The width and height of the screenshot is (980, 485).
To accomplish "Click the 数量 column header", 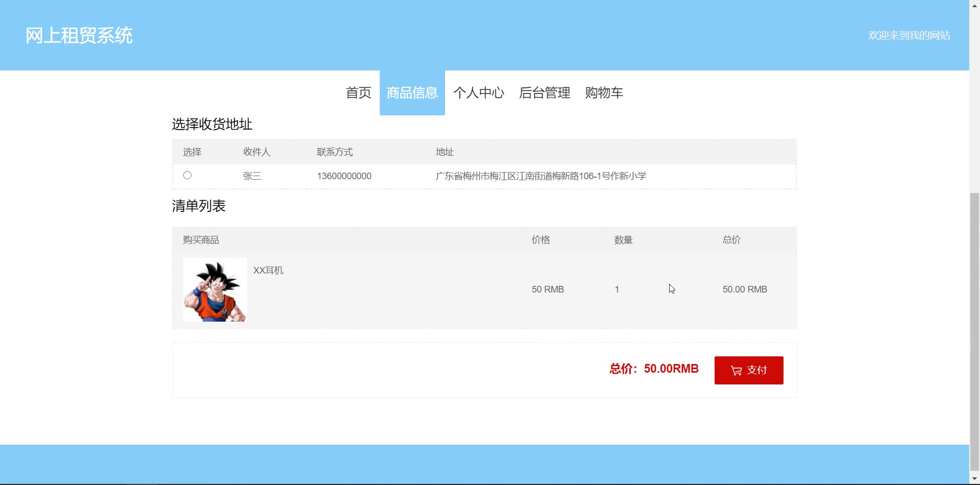I will (x=623, y=240).
